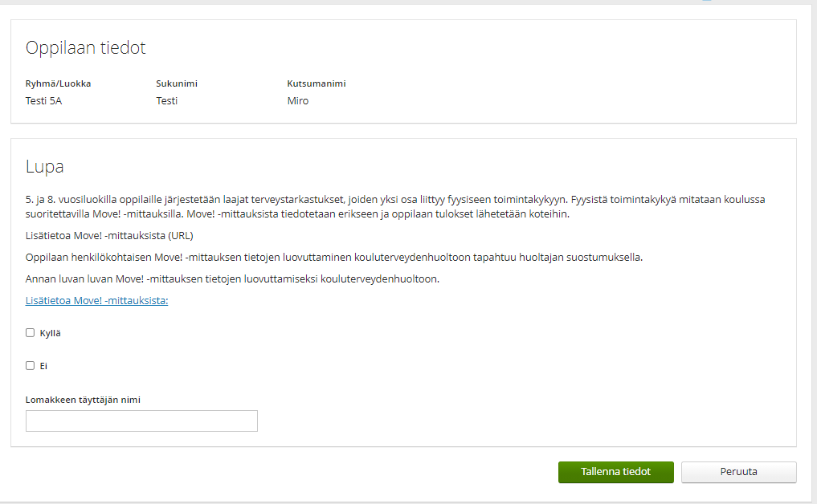Tick the Ei checkbox
The width and height of the screenshot is (817, 504).
coord(31,365)
